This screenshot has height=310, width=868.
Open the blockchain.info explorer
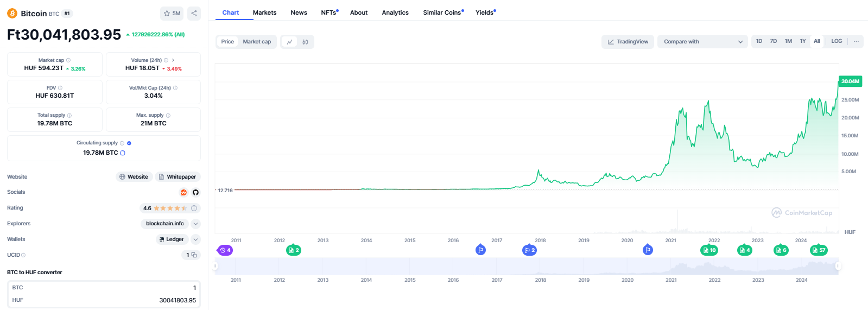[x=164, y=224]
